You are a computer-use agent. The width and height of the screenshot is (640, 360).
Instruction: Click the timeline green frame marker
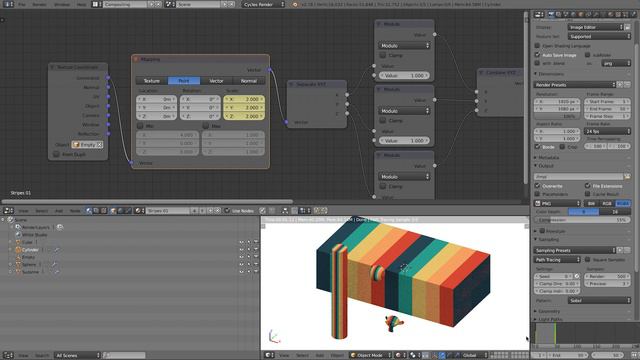555,333
